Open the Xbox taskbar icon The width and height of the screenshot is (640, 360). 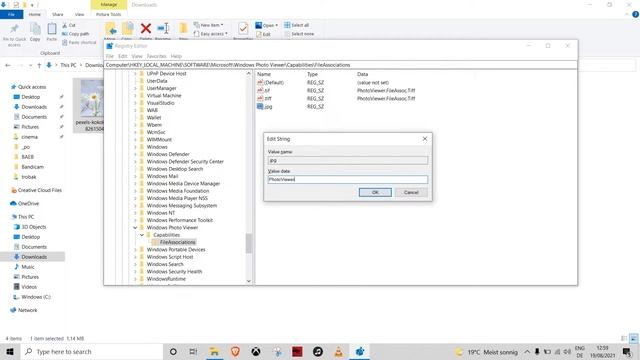coord(256,352)
